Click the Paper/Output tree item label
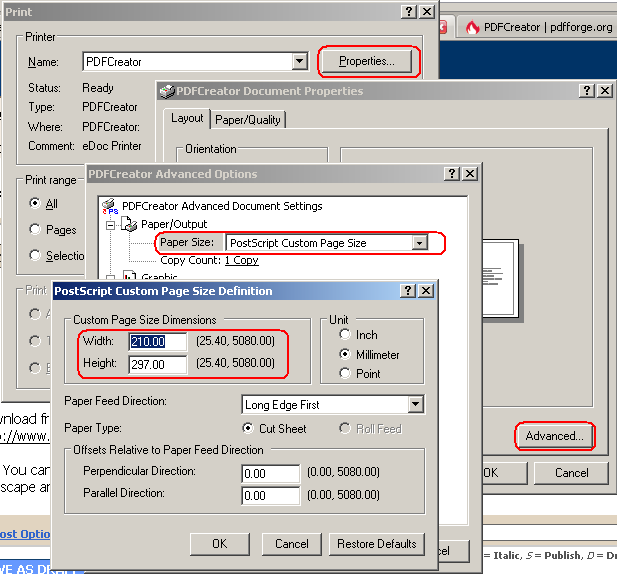 tap(174, 224)
